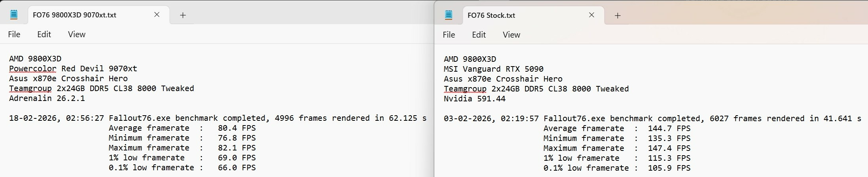868x177 pixels.
Task: Add a new tab next to FO76 Stock.txt
Action: tap(618, 15)
